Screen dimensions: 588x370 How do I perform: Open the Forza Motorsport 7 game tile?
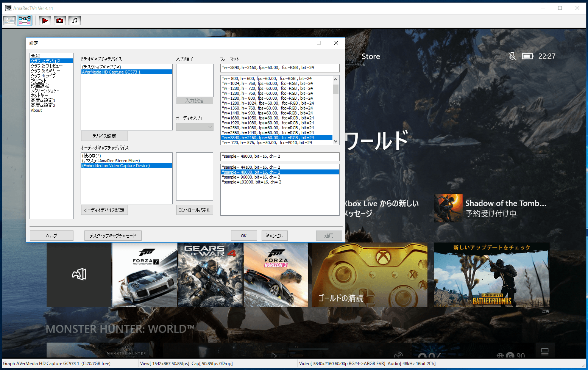tap(145, 274)
